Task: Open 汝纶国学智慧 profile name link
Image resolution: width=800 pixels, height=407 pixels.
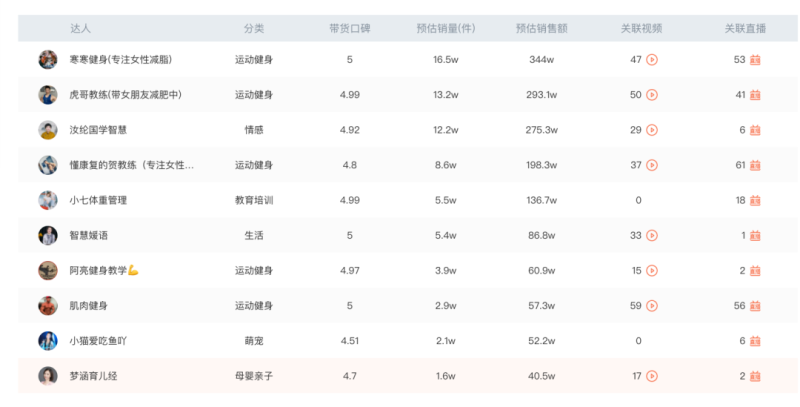Action: click(98, 130)
